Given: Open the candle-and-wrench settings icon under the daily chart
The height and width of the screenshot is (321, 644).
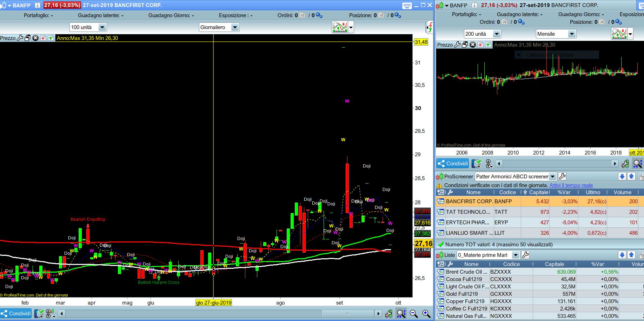Looking at the screenshot, I should [x=389, y=314].
